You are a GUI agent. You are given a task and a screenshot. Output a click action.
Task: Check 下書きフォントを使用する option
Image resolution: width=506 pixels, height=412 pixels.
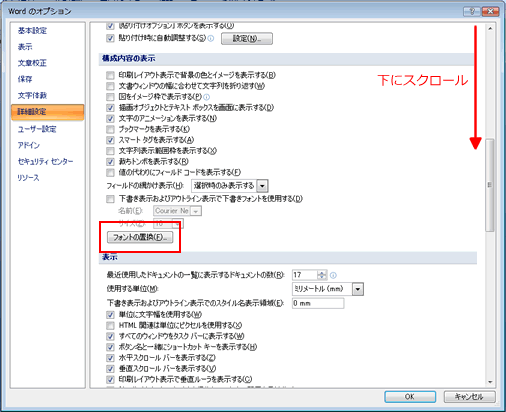point(110,199)
